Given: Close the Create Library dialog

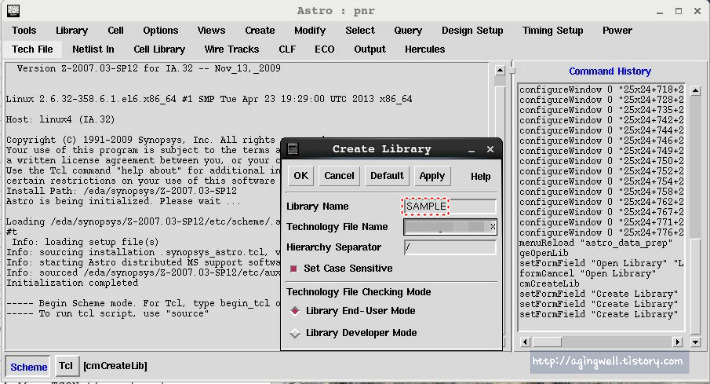Looking at the screenshot, I should click(x=490, y=149).
